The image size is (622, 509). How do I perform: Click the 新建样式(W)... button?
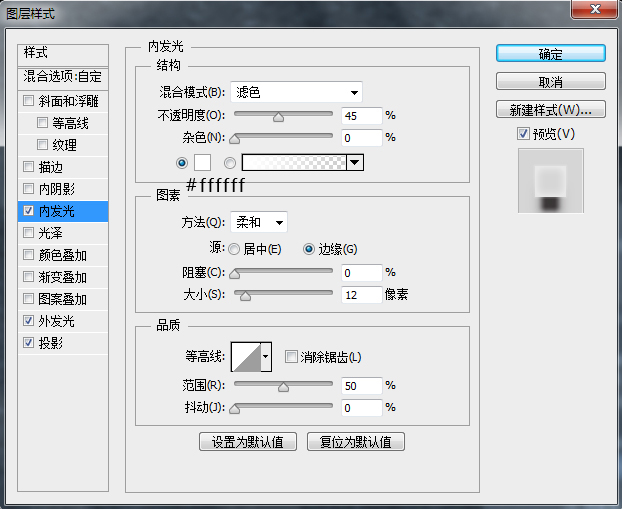(551, 109)
